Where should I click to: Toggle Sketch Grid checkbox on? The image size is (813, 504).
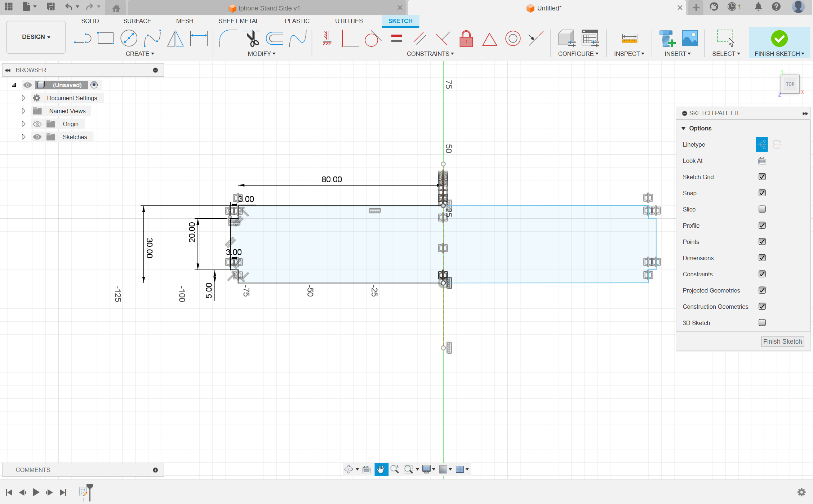[763, 177]
